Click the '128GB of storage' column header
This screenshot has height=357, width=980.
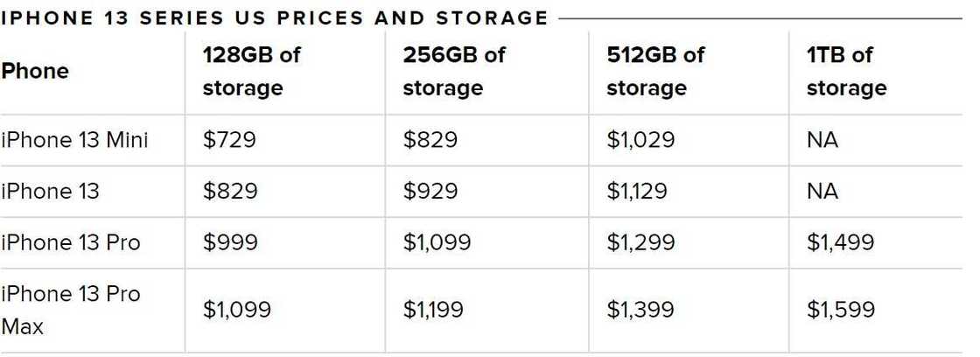tap(251, 71)
